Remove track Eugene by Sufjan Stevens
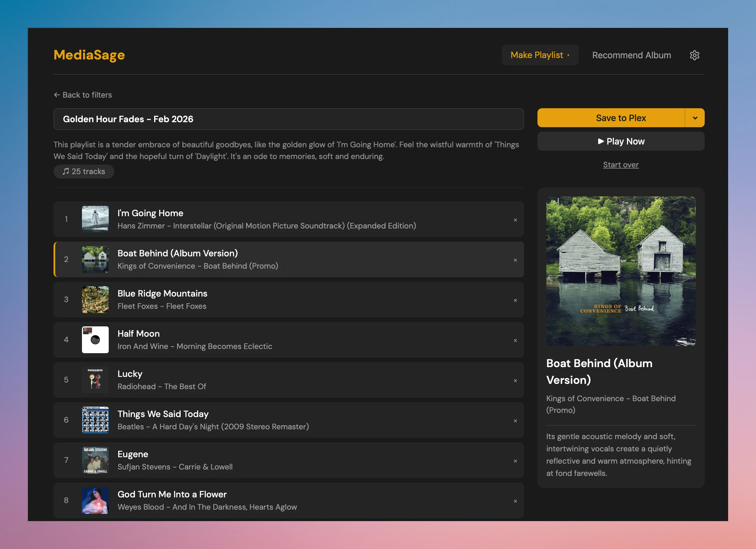Image resolution: width=756 pixels, height=549 pixels. click(515, 461)
